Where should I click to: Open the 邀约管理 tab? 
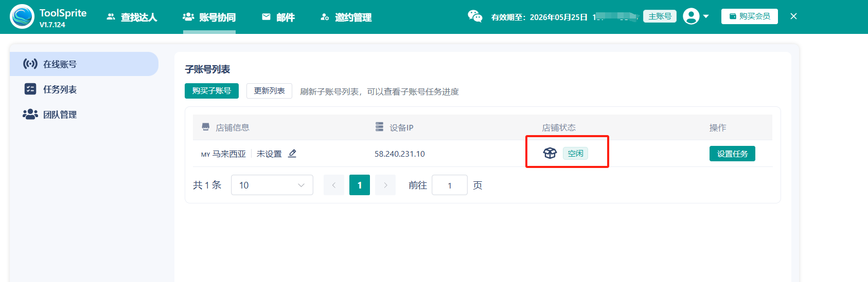346,17
